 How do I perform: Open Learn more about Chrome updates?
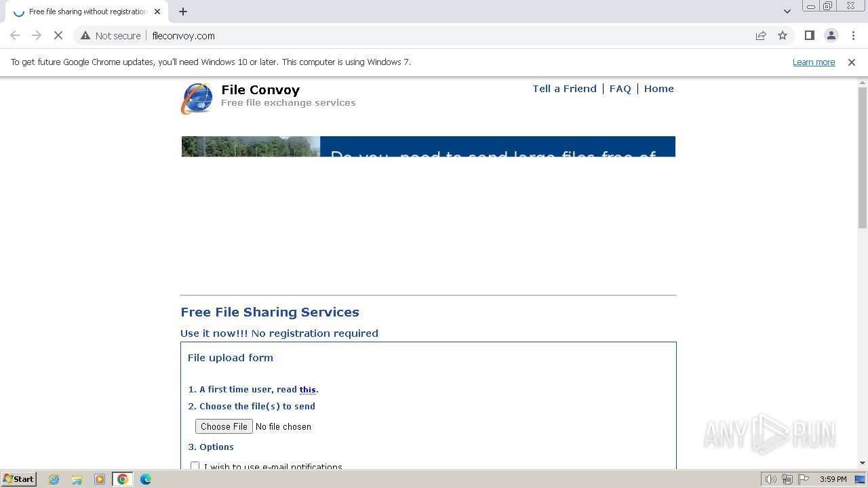(x=814, y=62)
